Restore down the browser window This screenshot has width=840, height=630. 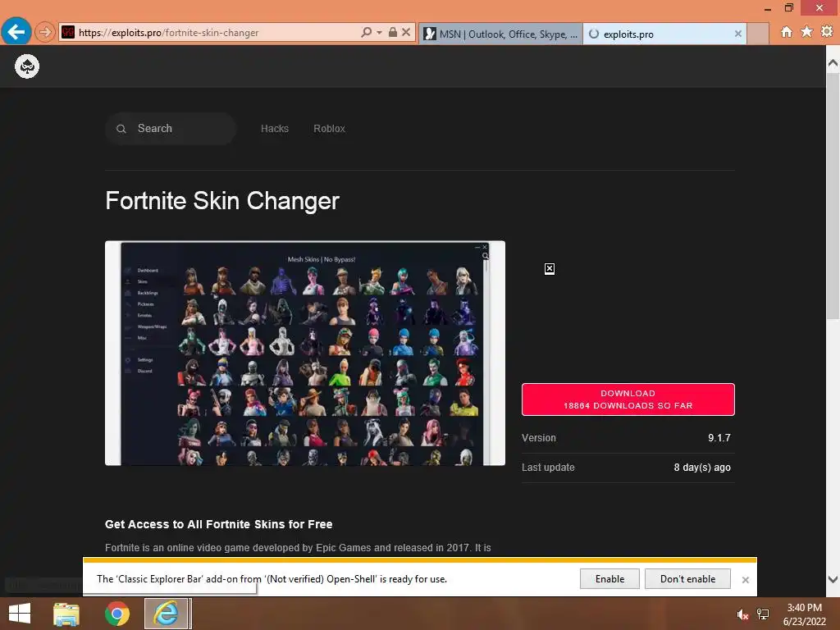(788, 8)
